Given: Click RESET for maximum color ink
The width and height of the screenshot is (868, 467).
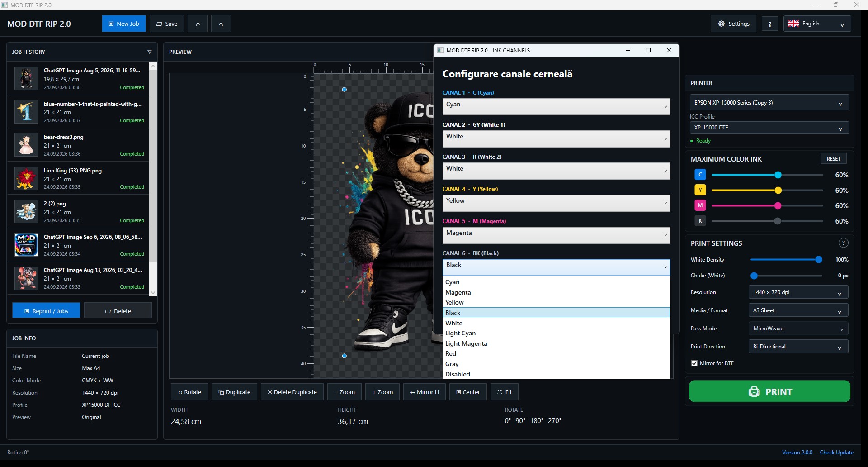Looking at the screenshot, I should [x=833, y=159].
